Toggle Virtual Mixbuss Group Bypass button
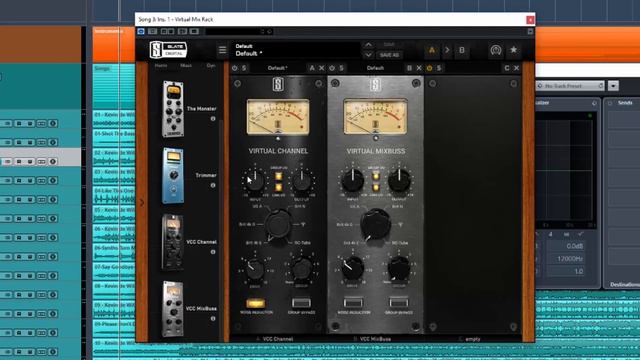Viewport: 640px width, 360px height. click(x=399, y=303)
